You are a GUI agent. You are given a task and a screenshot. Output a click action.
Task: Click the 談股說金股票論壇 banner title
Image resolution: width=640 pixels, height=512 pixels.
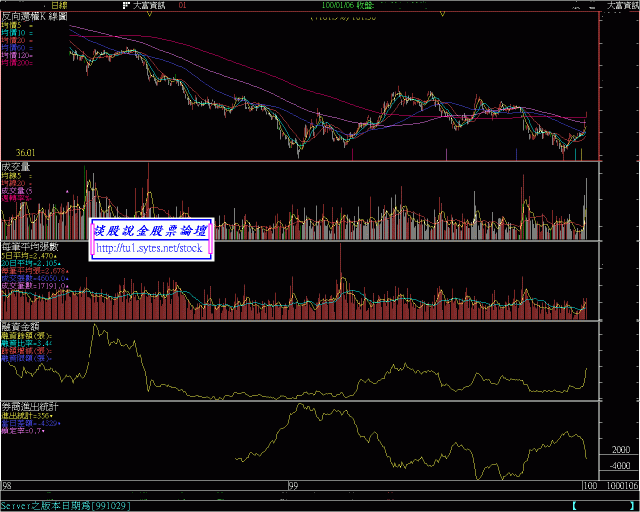coord(151,231)
